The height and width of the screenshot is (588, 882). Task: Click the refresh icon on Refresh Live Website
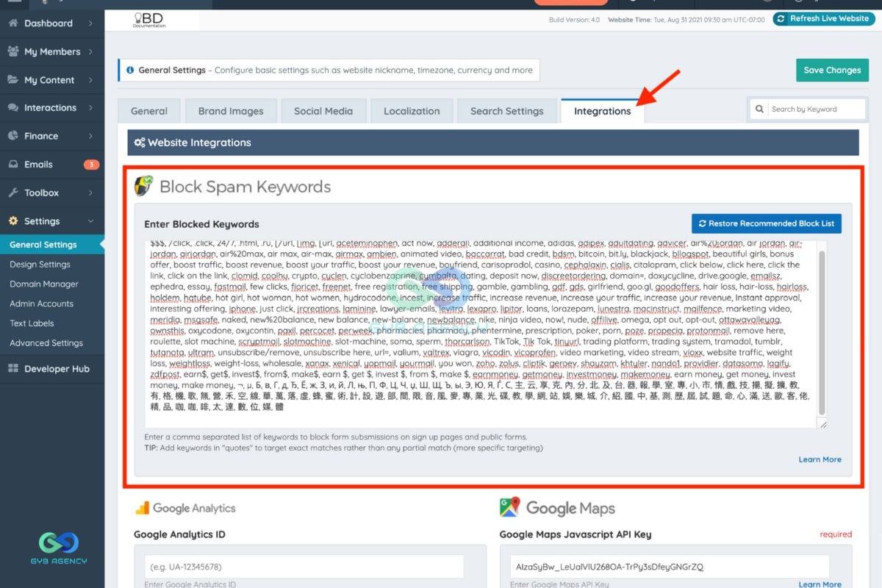[781, 18]
